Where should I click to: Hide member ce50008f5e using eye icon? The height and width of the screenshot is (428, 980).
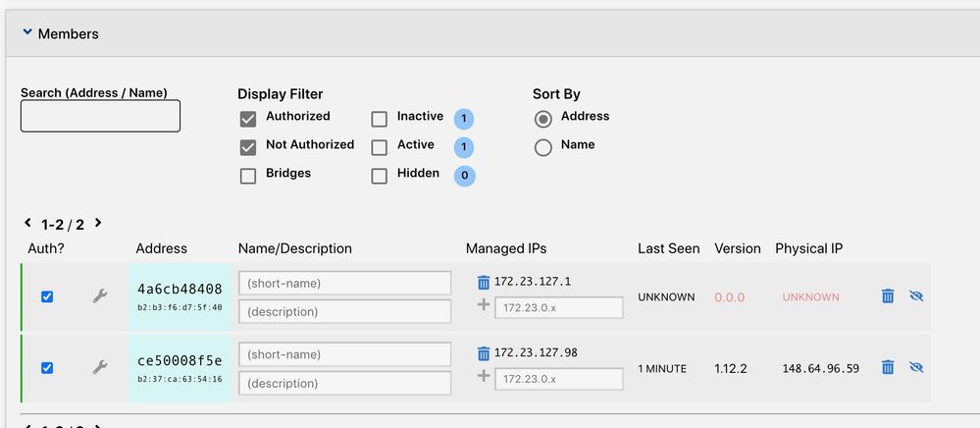pos(917,367)
